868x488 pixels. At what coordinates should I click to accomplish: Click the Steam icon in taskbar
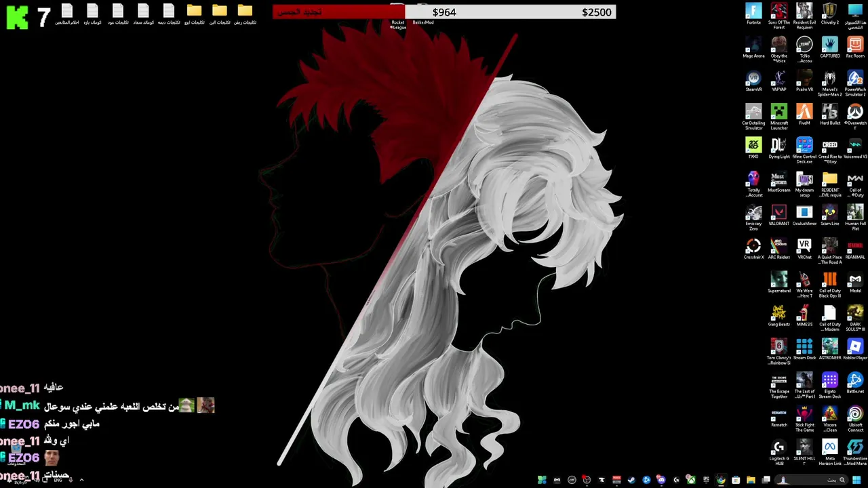(x=631, y=480)
